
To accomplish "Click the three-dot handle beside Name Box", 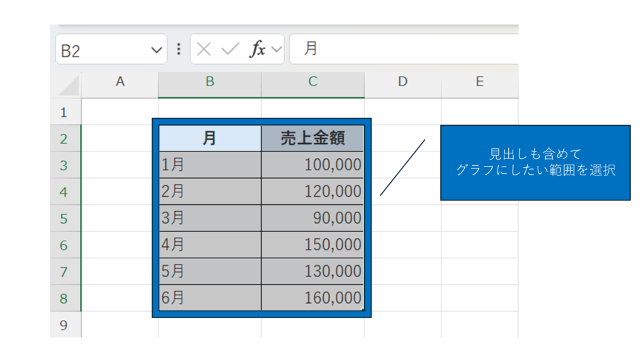I will (179, 50).
